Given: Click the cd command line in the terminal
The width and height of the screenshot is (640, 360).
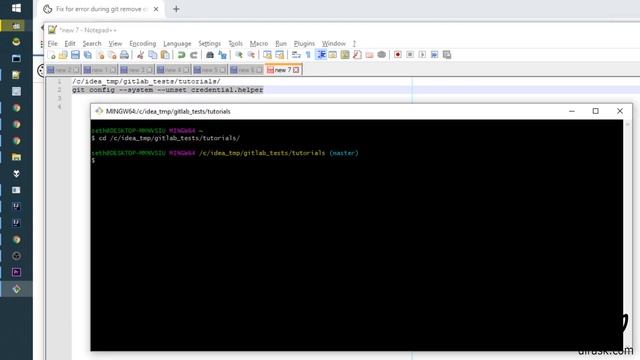Looking at the screenshot, I should pyautogui.click(x=166, y=138).
